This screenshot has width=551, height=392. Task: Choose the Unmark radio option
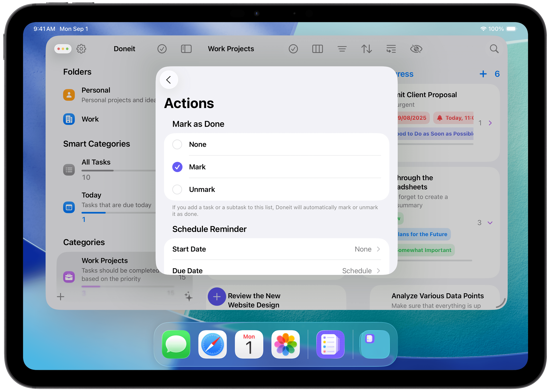tap(177, 189)
